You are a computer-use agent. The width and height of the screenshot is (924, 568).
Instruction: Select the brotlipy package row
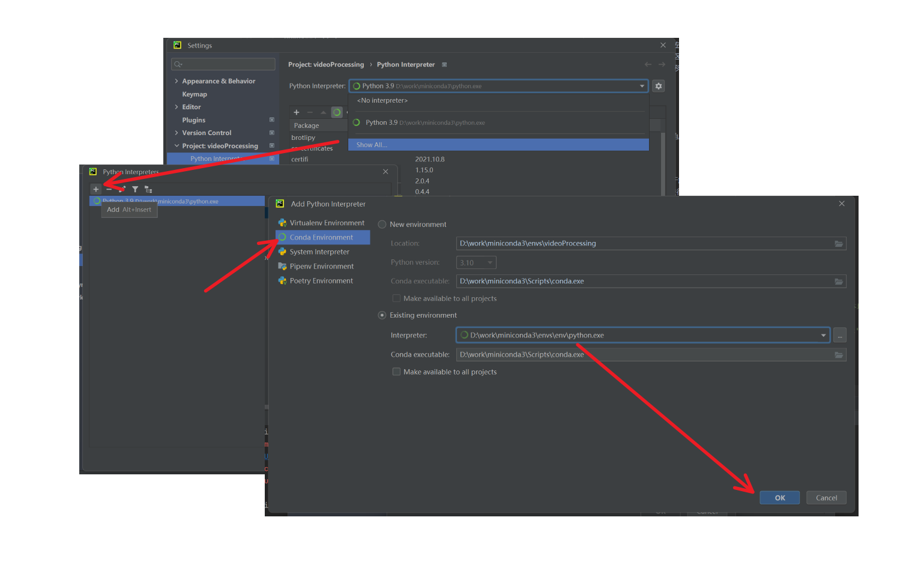pos(303,137)
